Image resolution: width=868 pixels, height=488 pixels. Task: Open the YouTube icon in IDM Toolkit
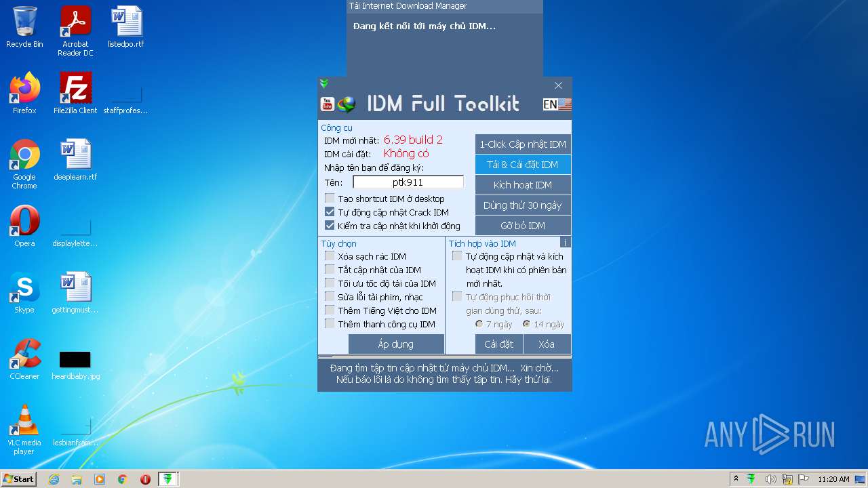[x=327, y=104]
